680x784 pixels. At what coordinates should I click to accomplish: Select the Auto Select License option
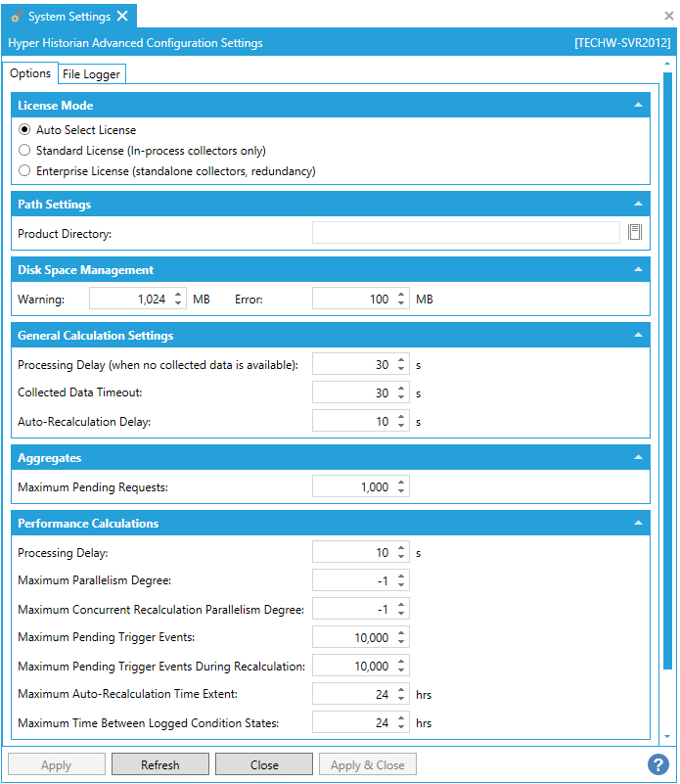pos(25,130)
